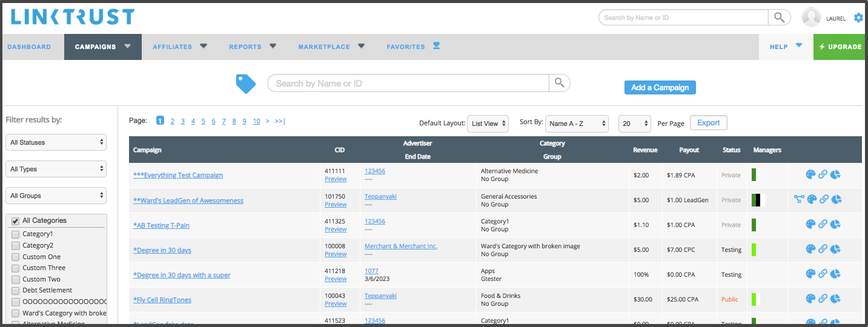Check the OOOOOOOOOOOOO category checkbox
Image resolution: width=868 pixels, height=327 pixels.
click(16, 302)
